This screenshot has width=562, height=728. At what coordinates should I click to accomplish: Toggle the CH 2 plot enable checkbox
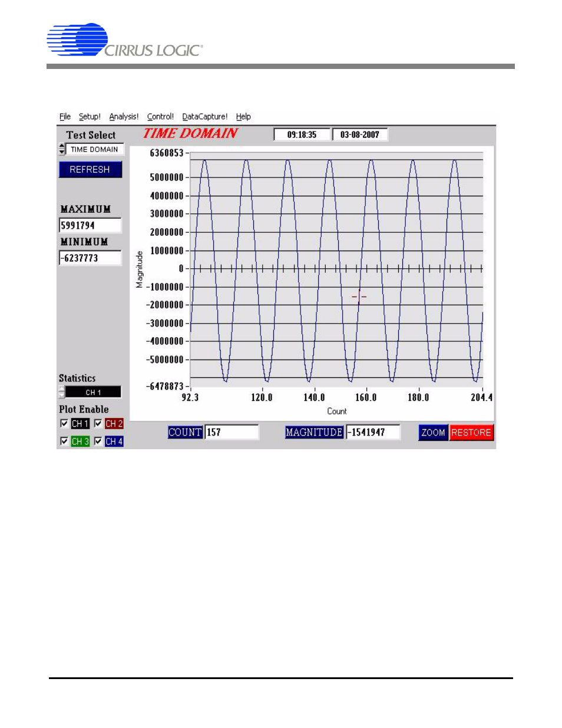[98, 423]
